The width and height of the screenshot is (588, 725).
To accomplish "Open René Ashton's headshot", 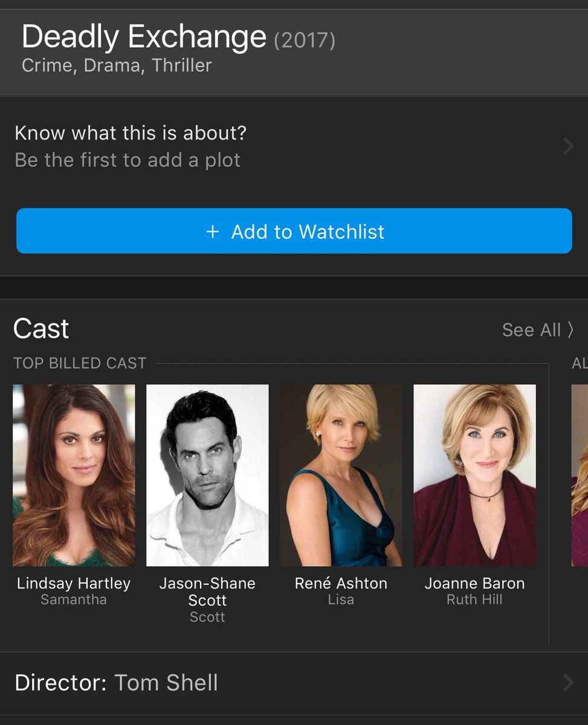I will tap(341, 475).
